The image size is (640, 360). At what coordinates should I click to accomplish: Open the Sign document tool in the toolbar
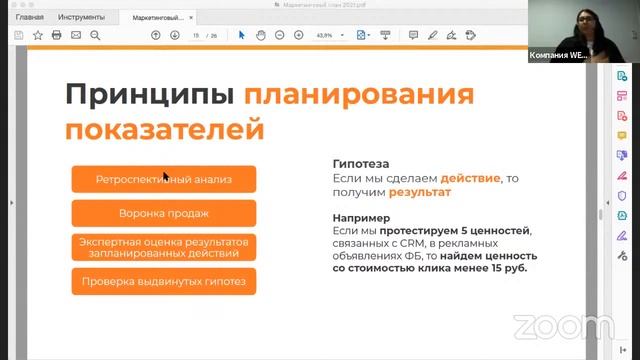click(x=451, y=35)
